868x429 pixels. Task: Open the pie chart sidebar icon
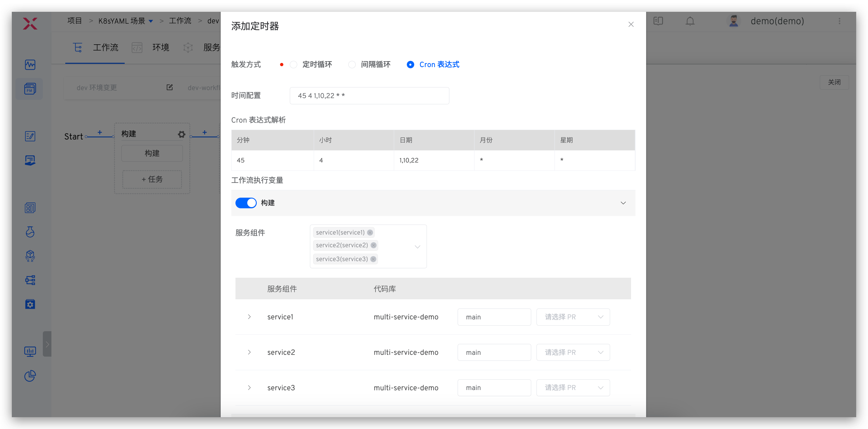(x=30, y=376)
